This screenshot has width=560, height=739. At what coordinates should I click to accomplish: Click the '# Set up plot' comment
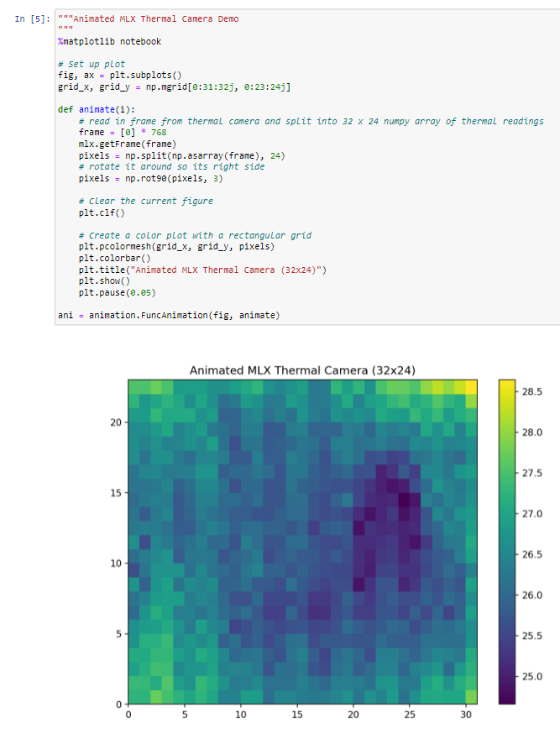tap(92, 64)
